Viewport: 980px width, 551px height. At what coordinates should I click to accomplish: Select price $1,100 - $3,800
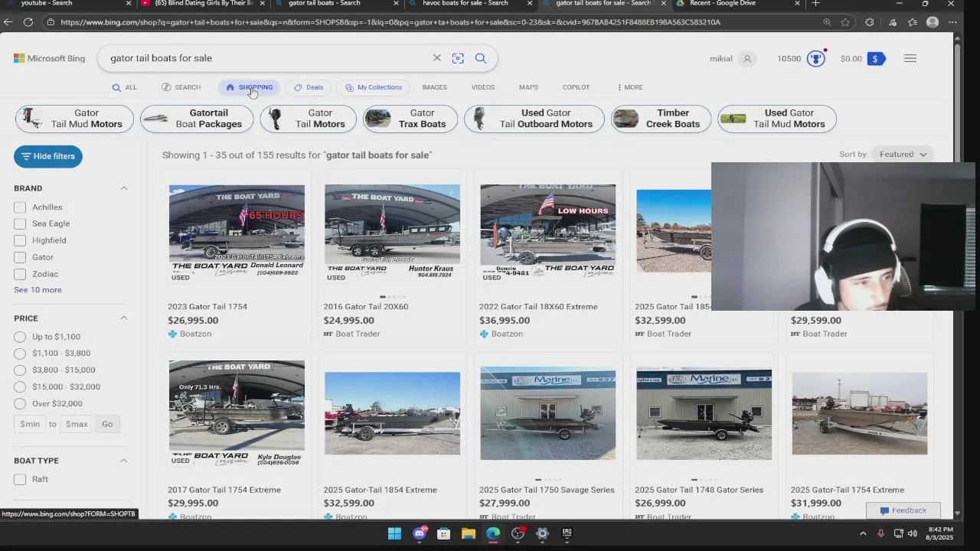[x=20, y=354]
